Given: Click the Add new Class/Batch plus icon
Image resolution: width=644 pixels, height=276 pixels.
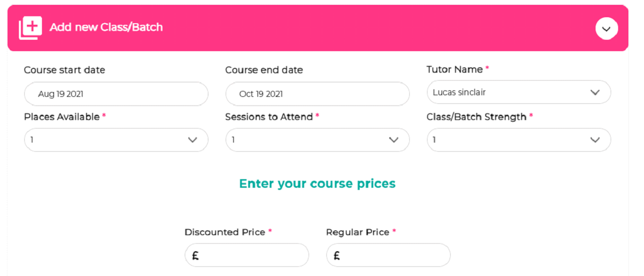Looking at the screenshot, I should [x=30, y=28].
